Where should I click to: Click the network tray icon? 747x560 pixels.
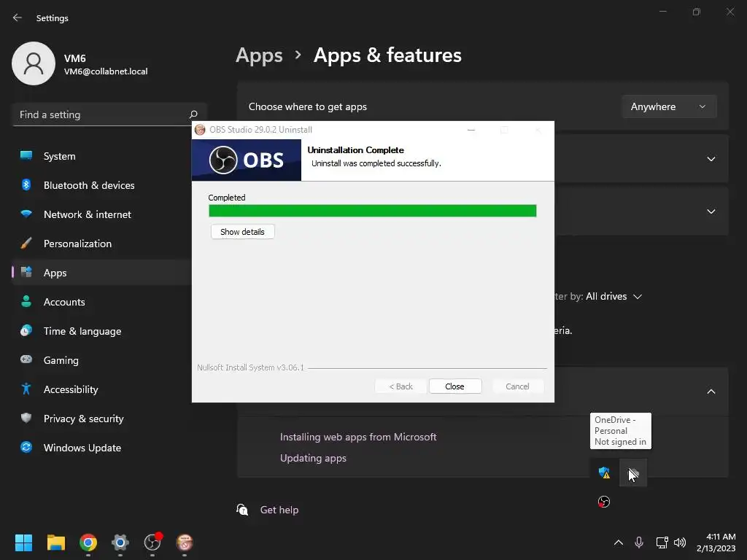[662, 542]
